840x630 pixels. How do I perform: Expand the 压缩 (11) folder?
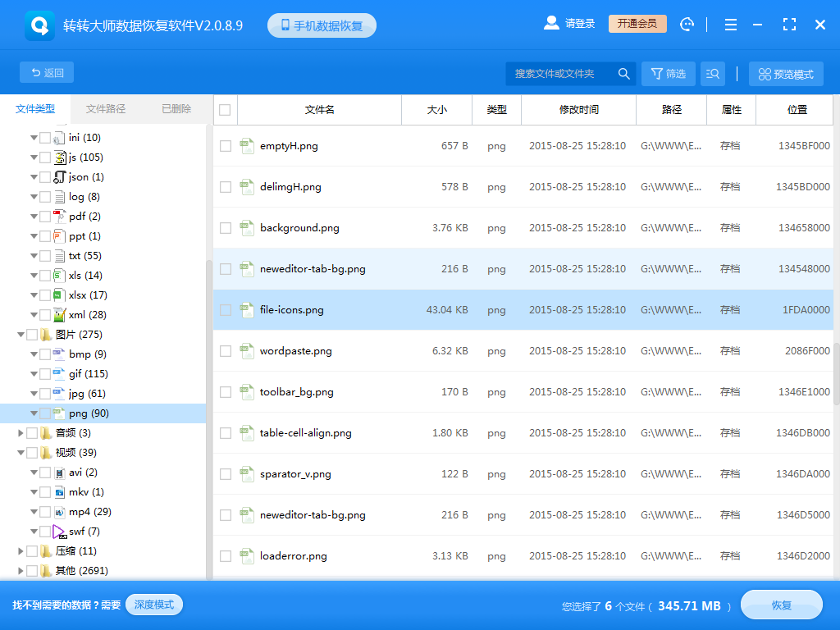[22, 550]
